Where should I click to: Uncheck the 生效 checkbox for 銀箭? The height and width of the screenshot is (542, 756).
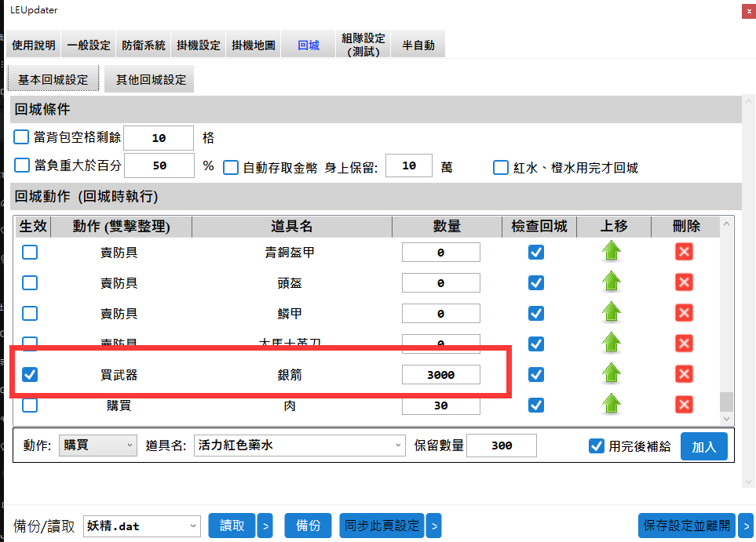pos(30,374)
